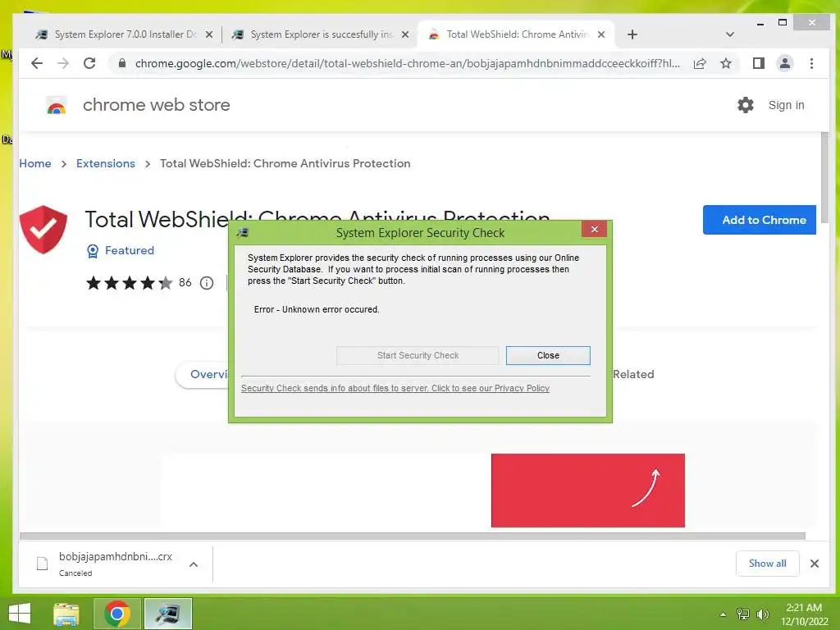Open the Overview tab
Image resolution: width=840 pixels, height=630 pixels.
tap(203, 374)
